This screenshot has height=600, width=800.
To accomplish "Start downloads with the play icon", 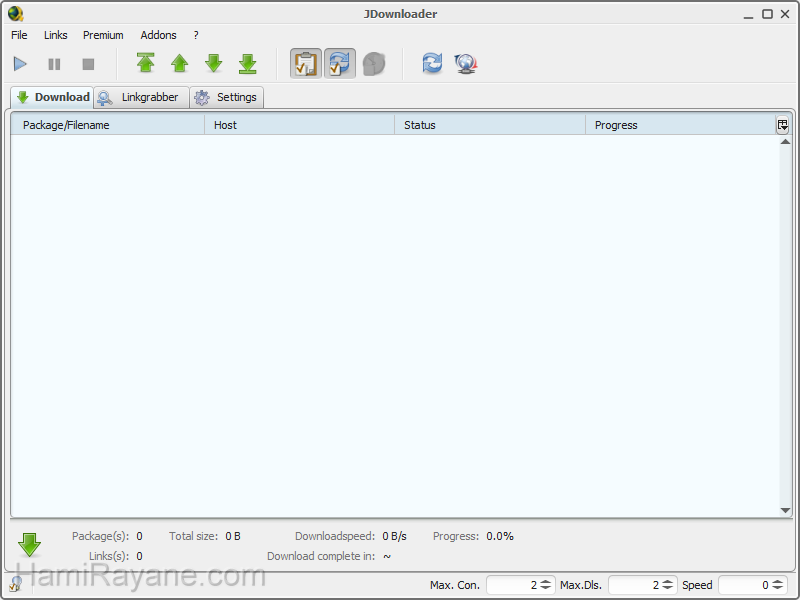I will 20,64.
